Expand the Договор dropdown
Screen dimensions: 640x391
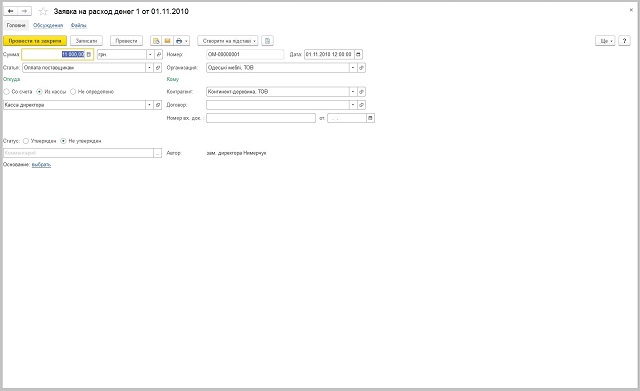pyautogui.click(x=353, y=105)
